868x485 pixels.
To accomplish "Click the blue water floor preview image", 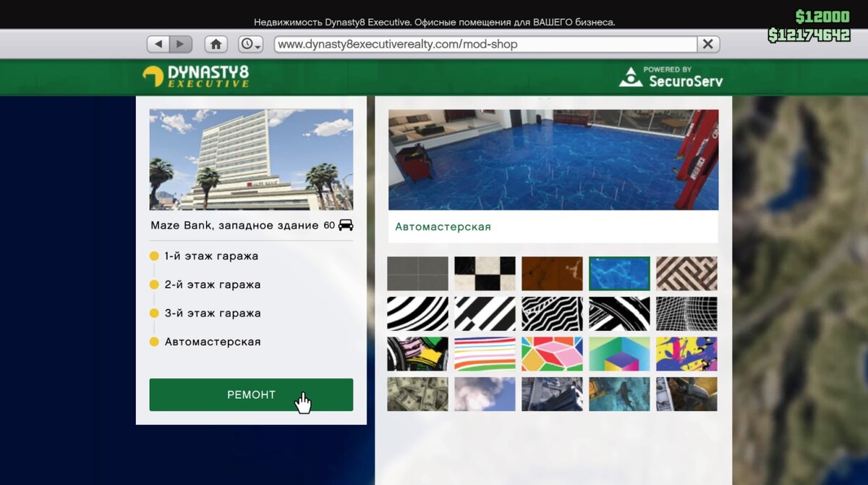I will click(x=553, y=160).
